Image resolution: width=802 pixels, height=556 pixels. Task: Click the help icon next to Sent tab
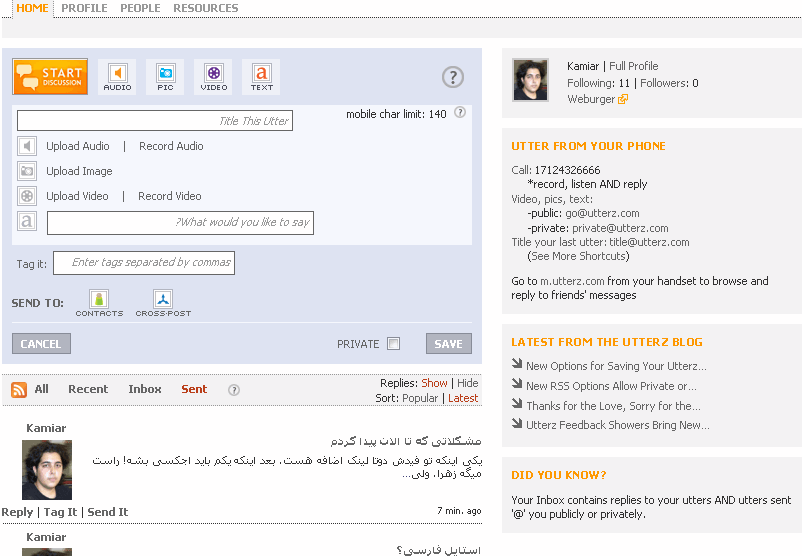234,390
